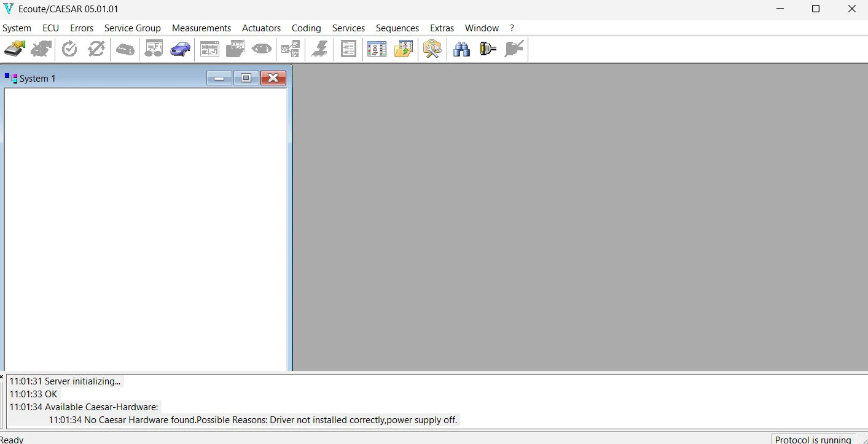The width and height of the screenshot is (868, 444).
Task: Click the greyed glasses and document icon
Action: pos(154,49)
